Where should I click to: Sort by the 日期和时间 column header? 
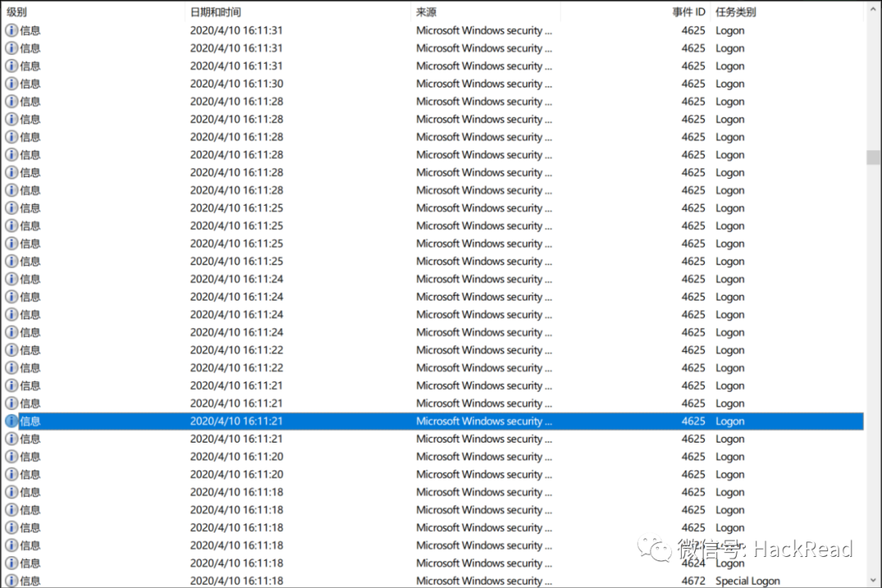tap(216, 11)
